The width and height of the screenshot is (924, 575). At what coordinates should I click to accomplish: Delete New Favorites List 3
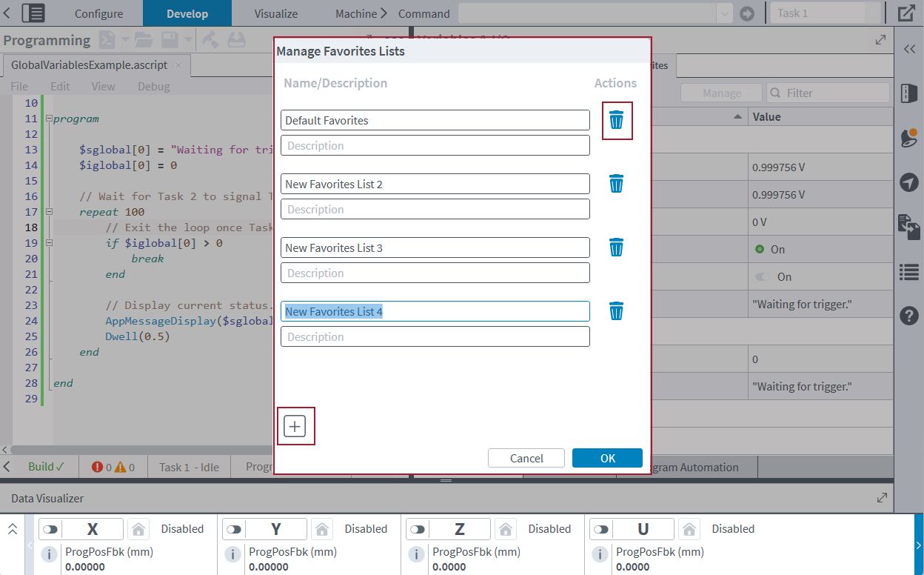pos(616,247)
